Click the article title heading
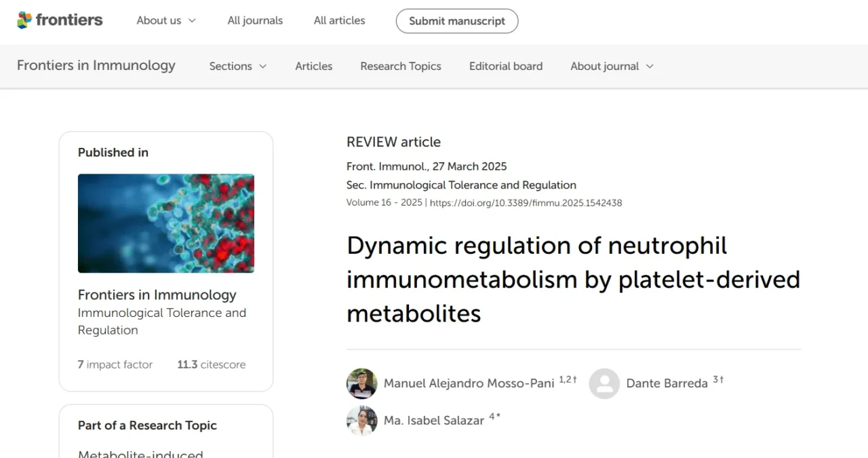Viewport: 868px width, 458px height. click(574, 280)
